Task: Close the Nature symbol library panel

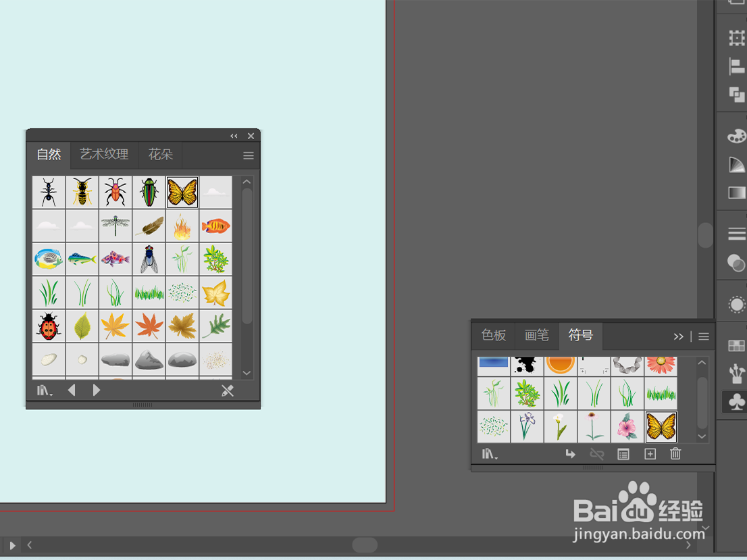Action: 251,136
